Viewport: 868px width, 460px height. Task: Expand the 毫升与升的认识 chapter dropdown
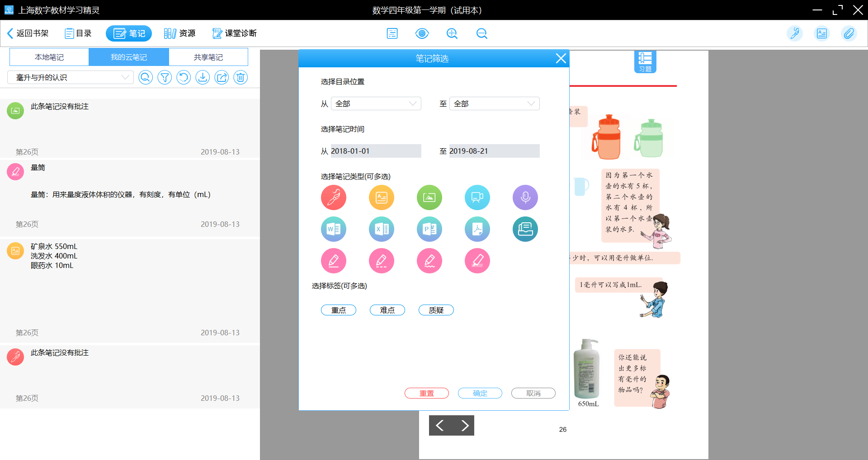coord(71,78)
